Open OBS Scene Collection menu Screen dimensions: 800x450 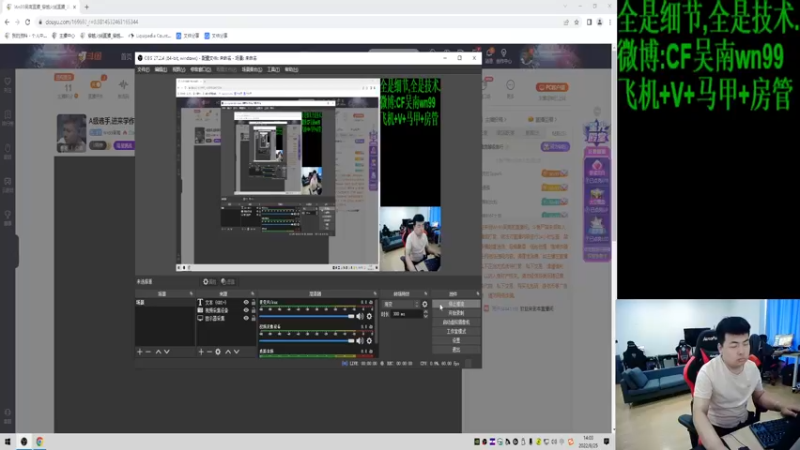[x=252, y=69]
